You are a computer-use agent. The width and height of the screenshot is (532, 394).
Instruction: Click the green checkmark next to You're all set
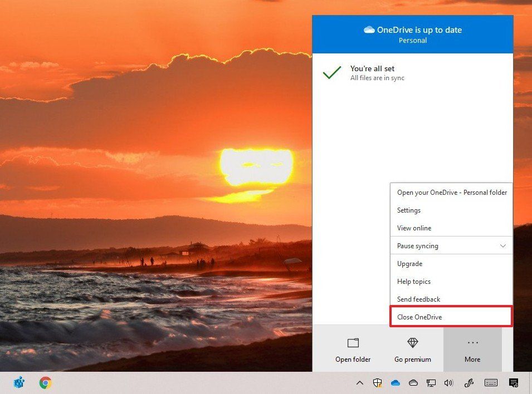[333, 72]
